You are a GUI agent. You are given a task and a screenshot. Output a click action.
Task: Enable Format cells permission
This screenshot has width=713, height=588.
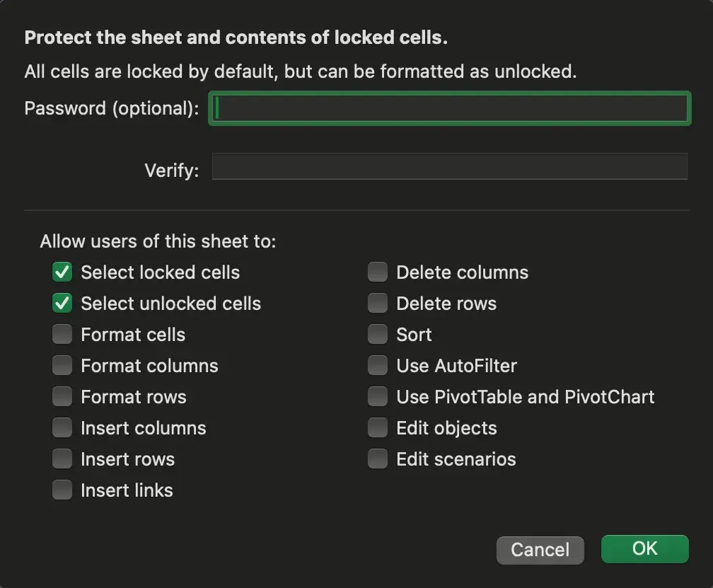click(x=62, y=334)
